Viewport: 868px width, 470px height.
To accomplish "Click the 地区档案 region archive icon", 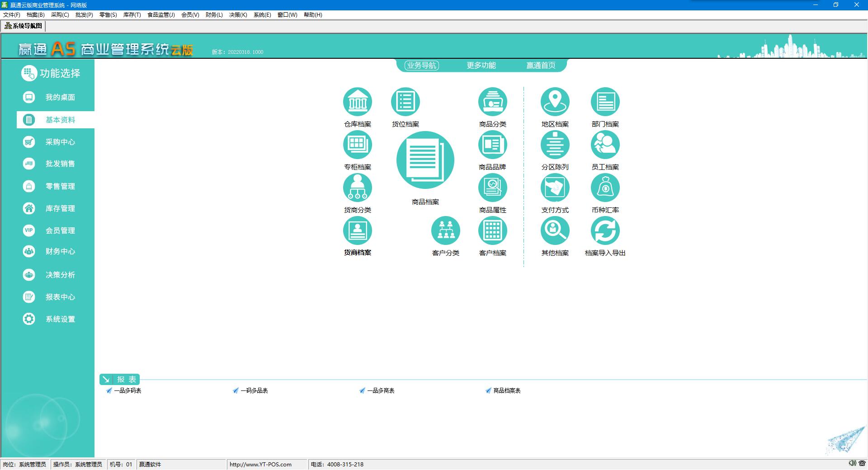I will (555, 102).
